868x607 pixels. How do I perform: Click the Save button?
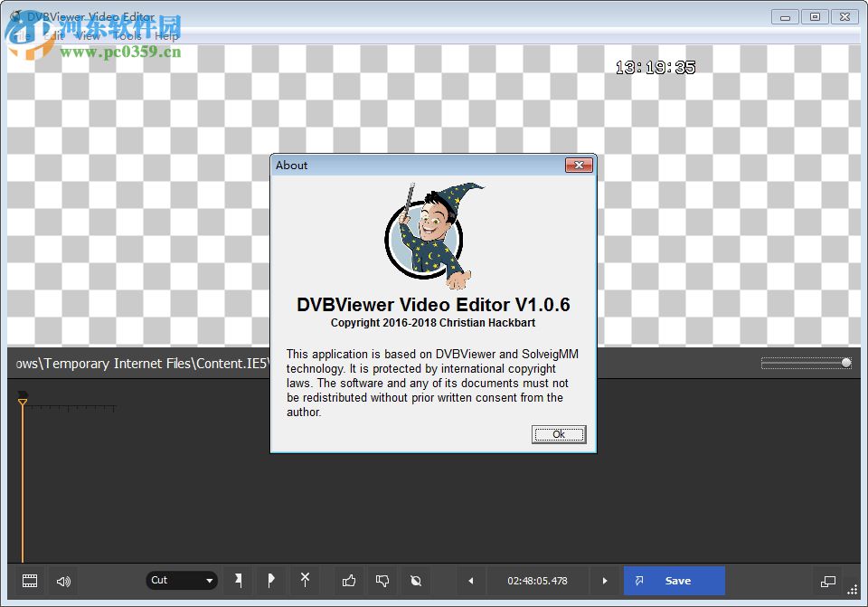coord(674,581)
